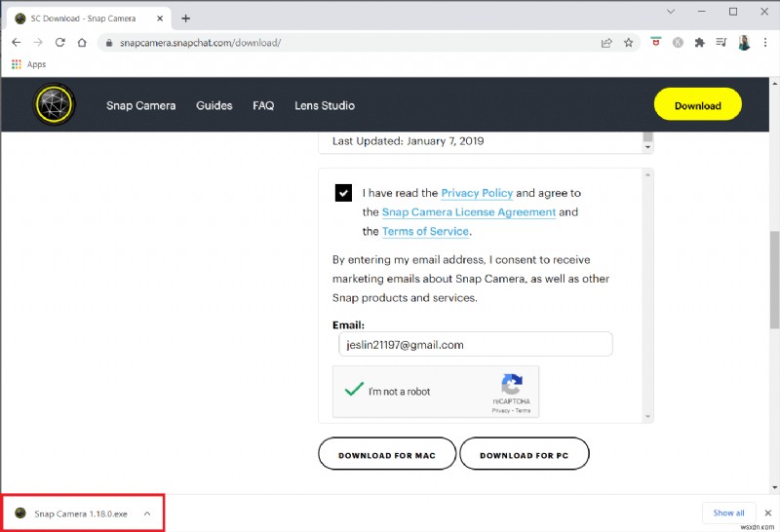Close the downloads bar
Screen dimensions: 780x532
768,513
